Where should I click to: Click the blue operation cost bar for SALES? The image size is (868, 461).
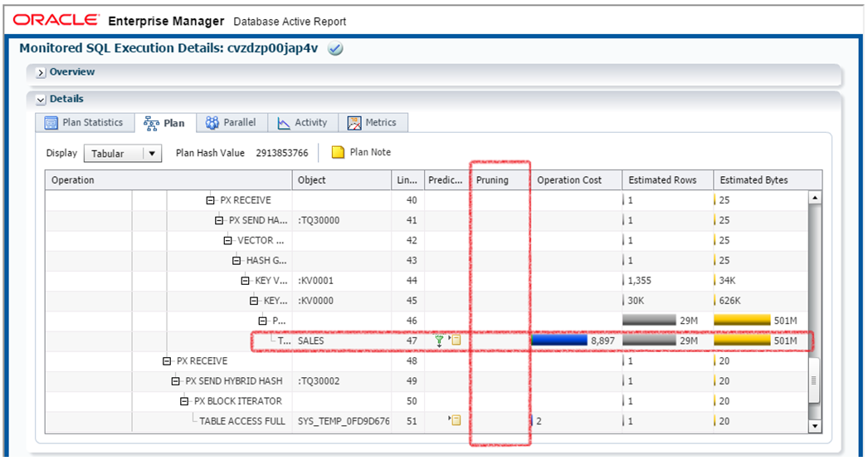pyautogui.click(x=559, y=341)
